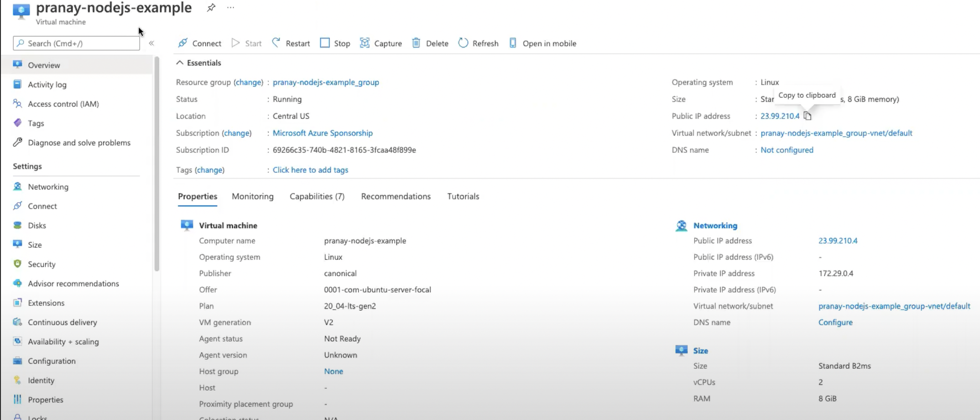
Task: Open the more options ellipsis menu
Action: [230, 8]
